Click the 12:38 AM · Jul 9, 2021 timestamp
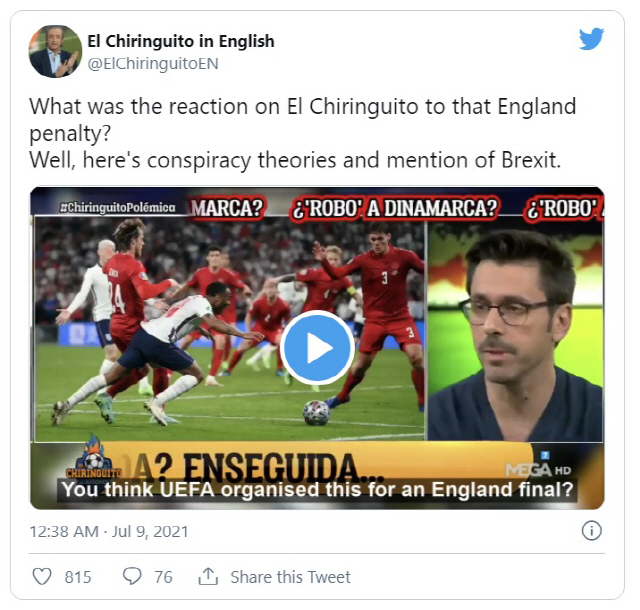 coord(109,532)
